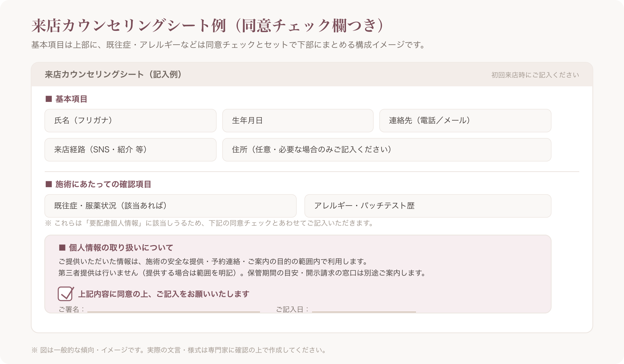The image size is (624, 364).
Task: Select the アレルギー・パッチテスト歴 field
Action: [428, 206]
